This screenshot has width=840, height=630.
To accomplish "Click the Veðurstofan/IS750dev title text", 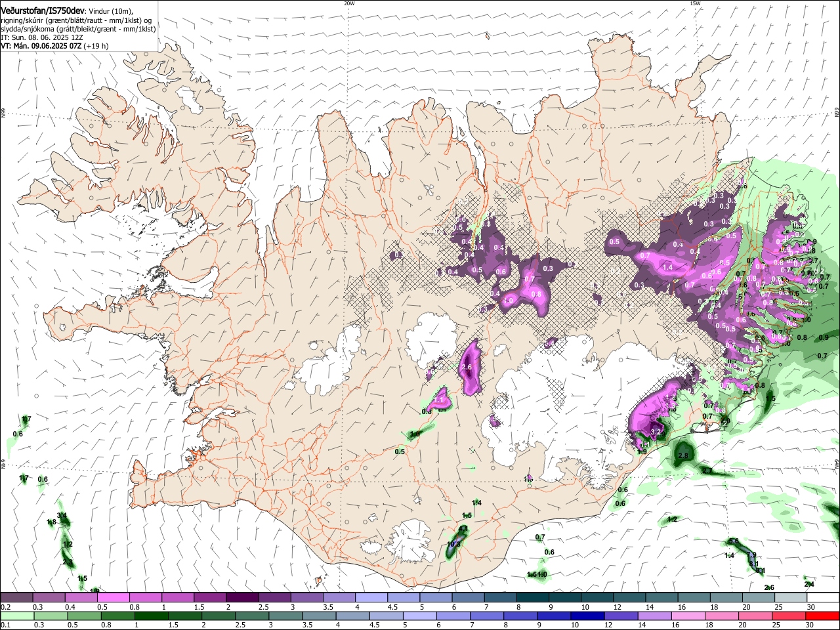I will pyautogui.click(x=43, y=10).
